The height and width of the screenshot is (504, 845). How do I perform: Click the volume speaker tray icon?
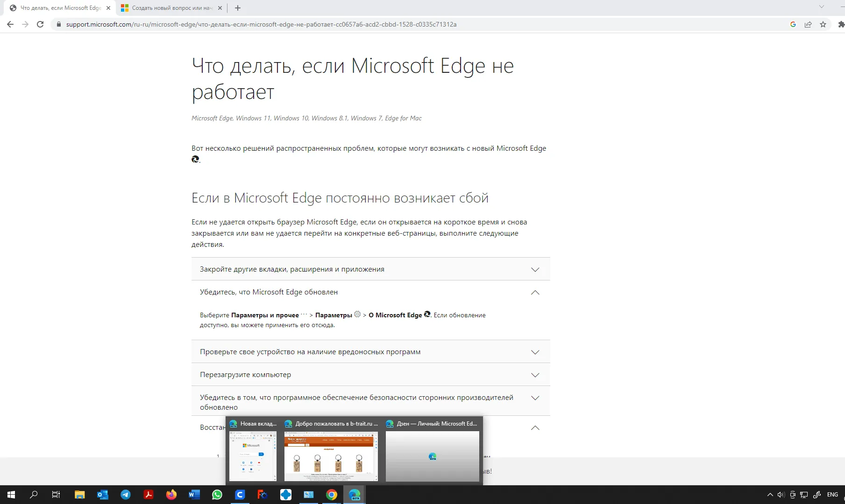tap(781, 495)
